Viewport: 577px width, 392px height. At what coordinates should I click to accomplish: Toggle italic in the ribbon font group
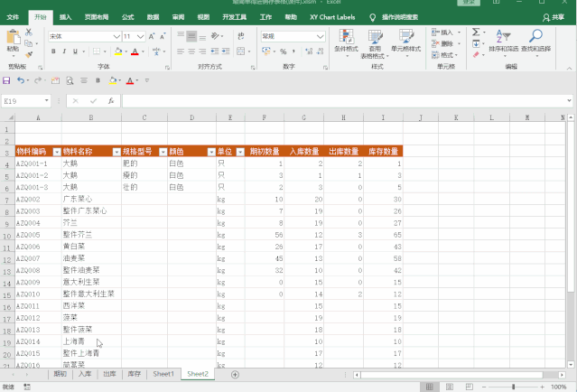pos(65,51)
